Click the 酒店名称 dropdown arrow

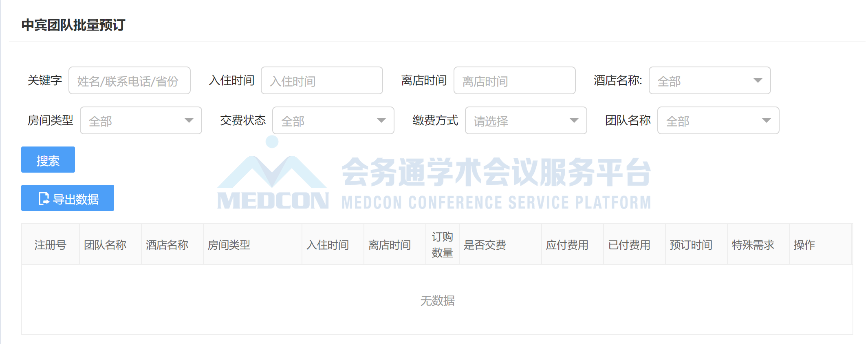[758, 80]
